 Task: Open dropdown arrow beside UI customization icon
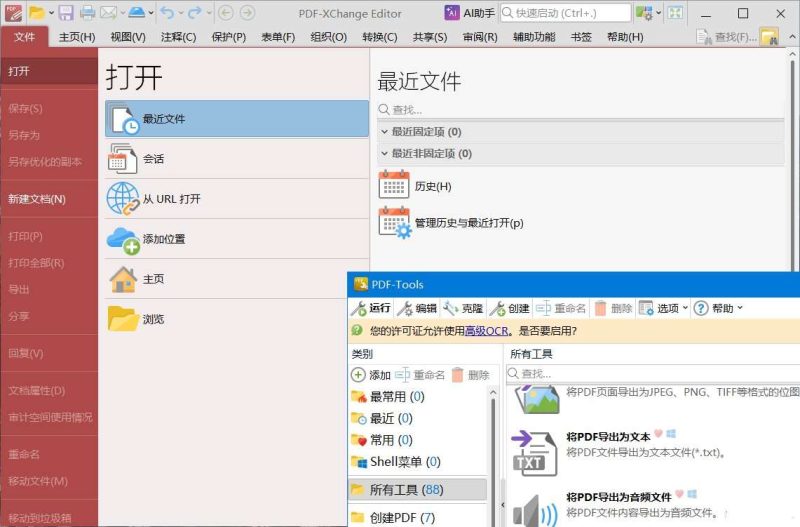[x=658, y=13]
